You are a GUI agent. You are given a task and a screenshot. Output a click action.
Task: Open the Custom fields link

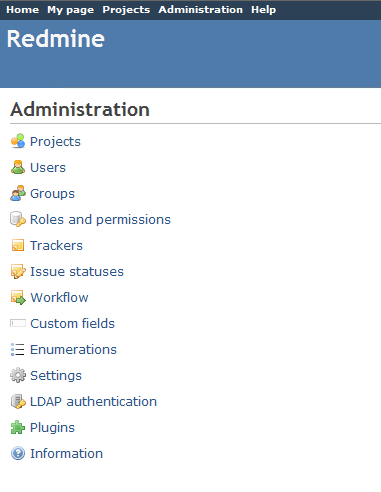point(72,323)
